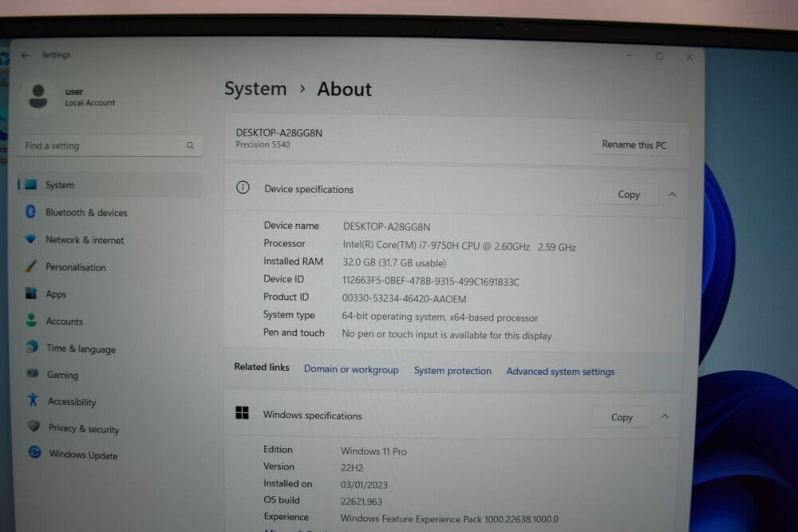Click the Installed on date 03/01/2023

click(364, 485)
